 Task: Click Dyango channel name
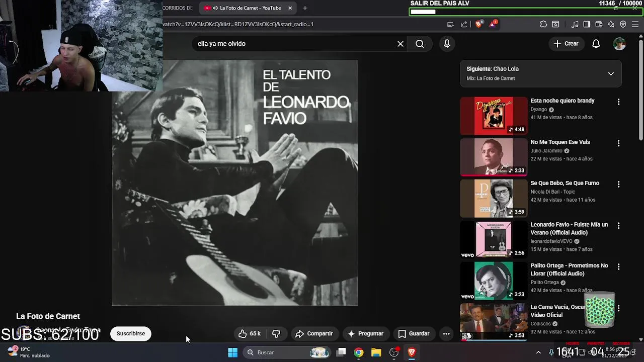click(x=538, y=110)
